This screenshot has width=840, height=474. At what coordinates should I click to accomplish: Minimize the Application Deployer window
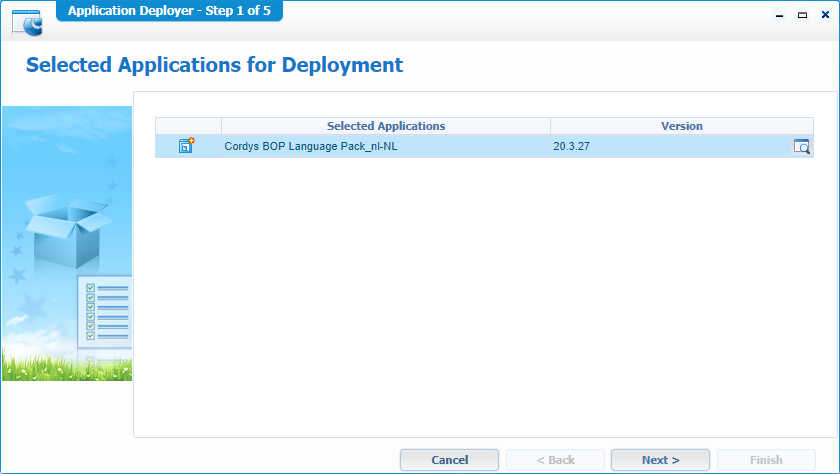click(x=779, y=15)
